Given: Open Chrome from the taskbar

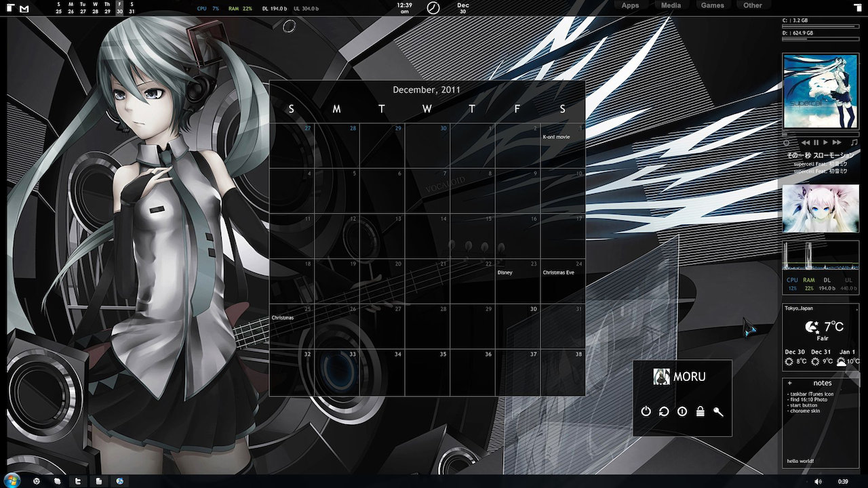Looking at the screenshot, I should click(37, 481).
